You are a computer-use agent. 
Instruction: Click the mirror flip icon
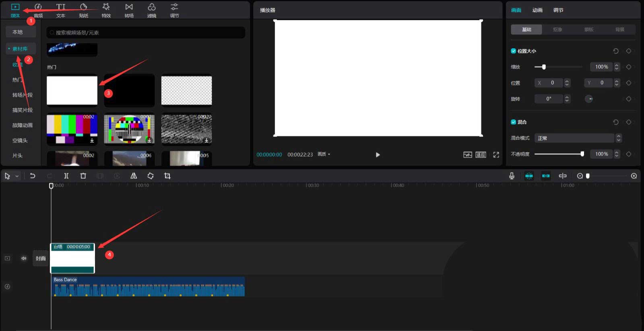tap(134, 176)
